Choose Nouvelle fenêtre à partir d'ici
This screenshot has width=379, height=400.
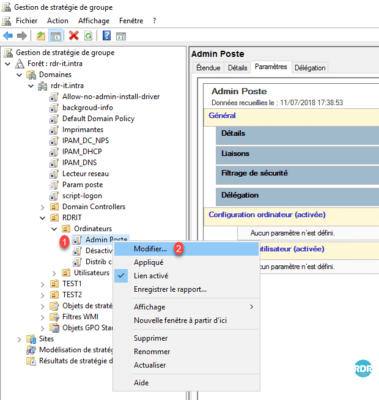click(x=186, y=320)
